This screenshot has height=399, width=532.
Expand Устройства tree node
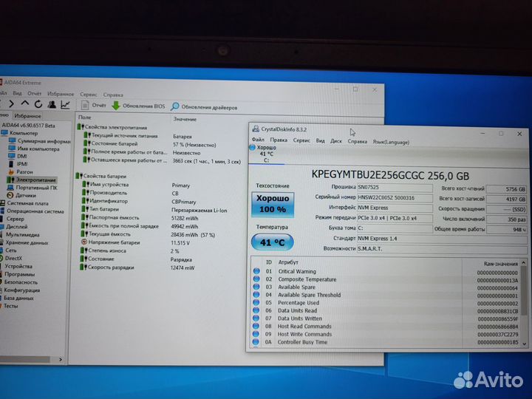pyautogui.click(x=16, y=266)
